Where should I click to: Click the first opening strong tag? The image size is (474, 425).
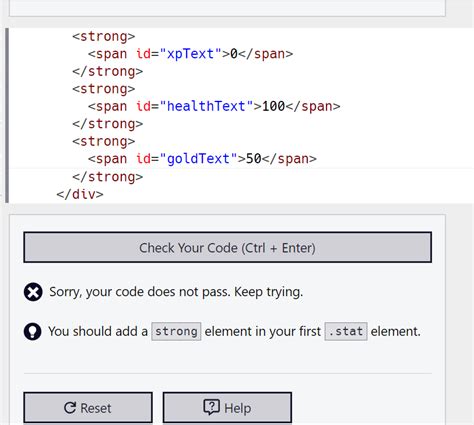click(x=104, y=36)
